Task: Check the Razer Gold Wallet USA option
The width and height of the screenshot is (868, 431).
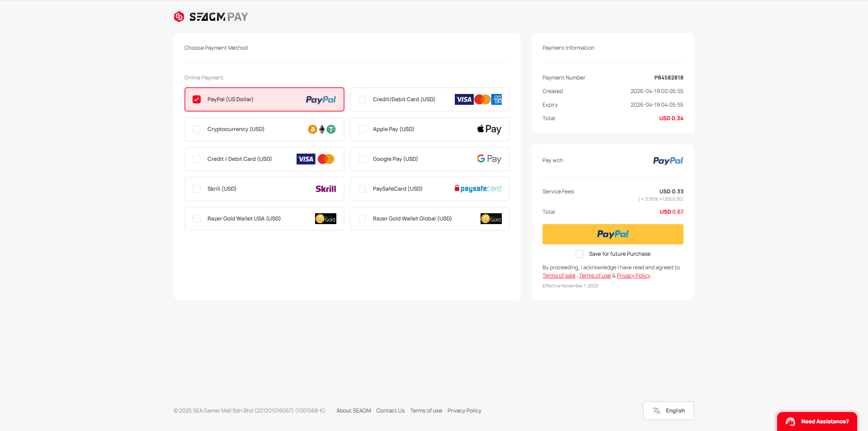Action: tap(197, 219)
